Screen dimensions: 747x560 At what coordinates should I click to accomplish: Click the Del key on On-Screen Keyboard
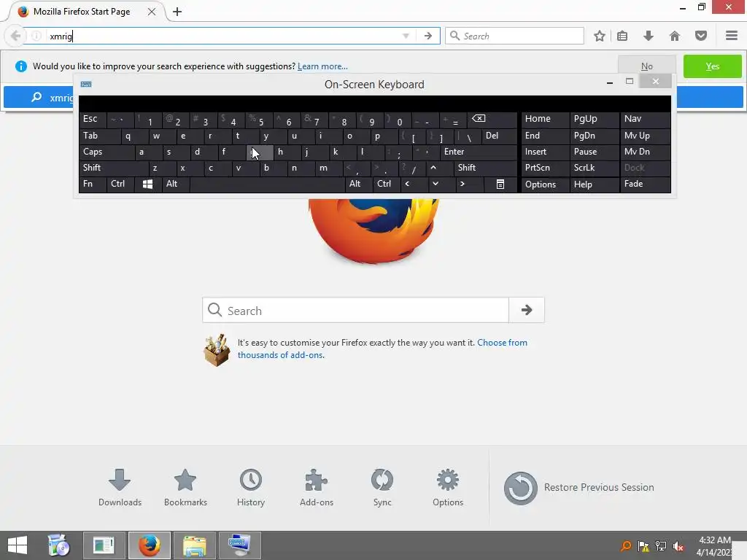[499, 136]
